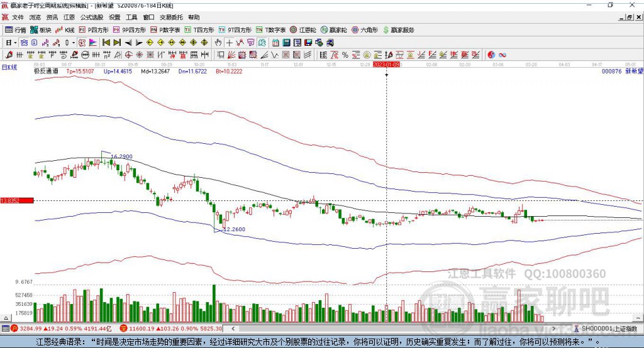Jump to first bar icon
Viewport: 644px width, 348px height.
(106, 43)
